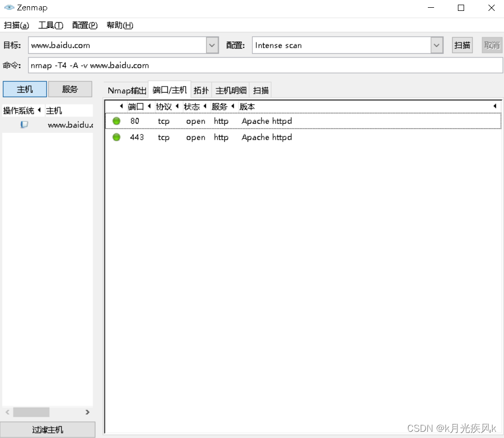
Task: Maximize the Zenmap window
Action: click(461, 8)
